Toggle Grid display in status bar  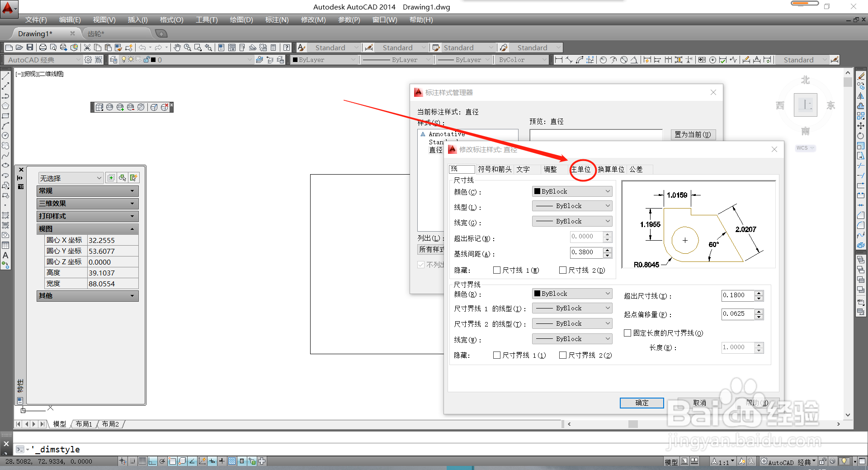[x=142, y=461]
